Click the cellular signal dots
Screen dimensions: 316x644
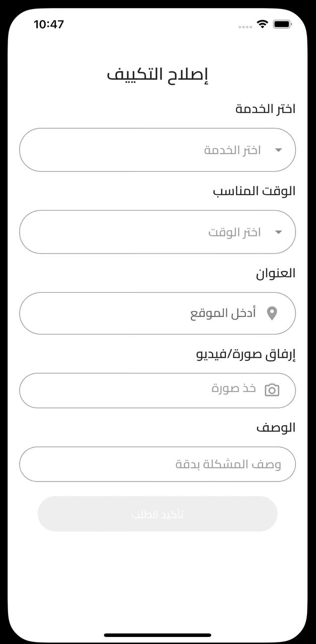[245, 26]
